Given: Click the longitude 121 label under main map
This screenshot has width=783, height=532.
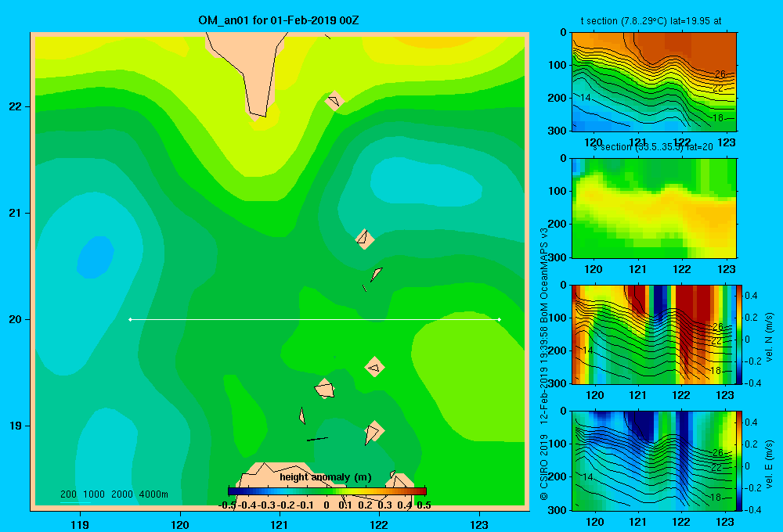Looking at the screenshot, I should coord(280,524).
